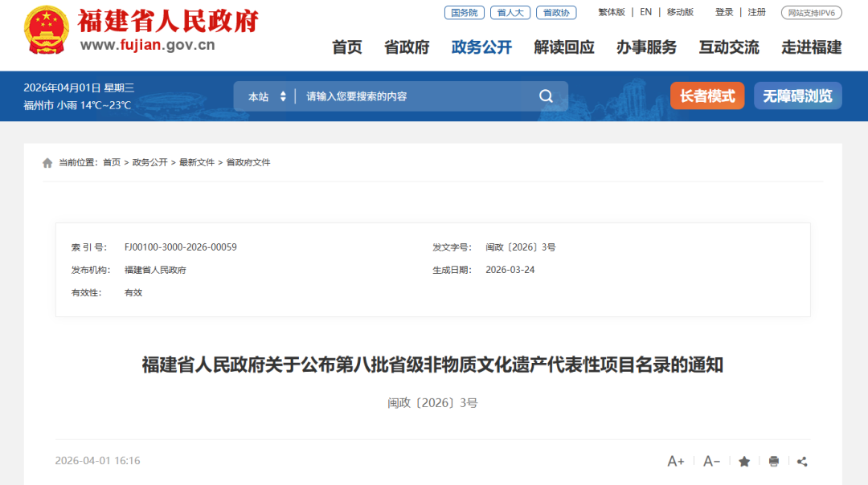Enable 无障碍浏览 accessibility browsing
This screenshot has width=868, height=485.
pyautogui.click(x=797, y=96)
